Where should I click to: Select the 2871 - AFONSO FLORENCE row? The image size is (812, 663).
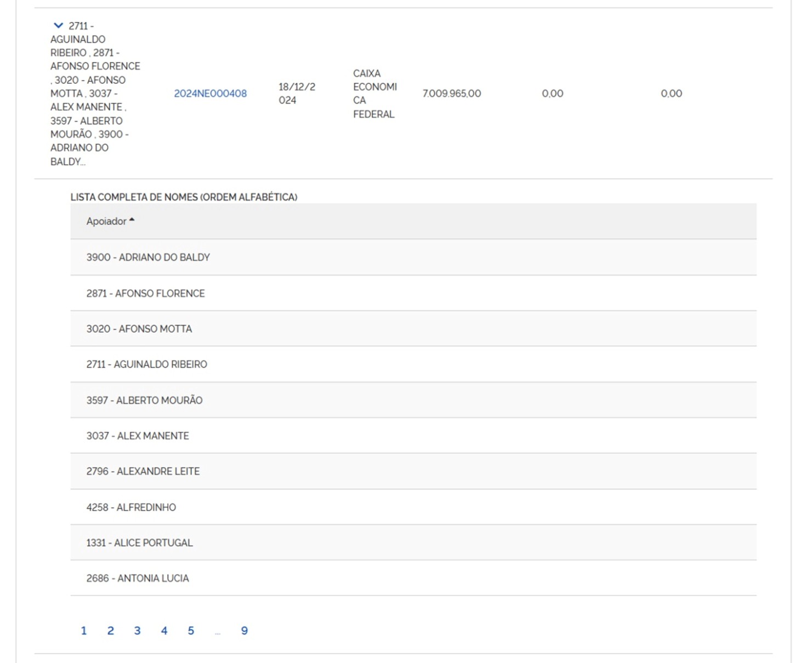145,294
